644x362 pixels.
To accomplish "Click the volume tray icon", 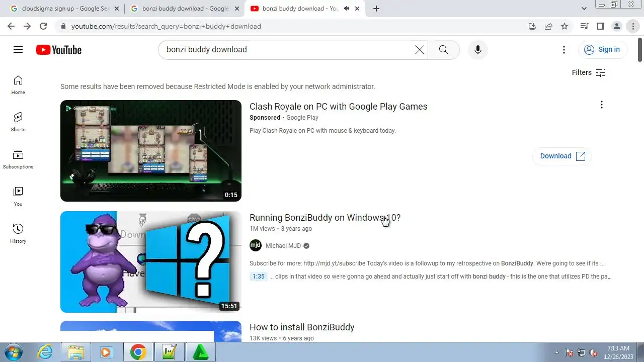I will (594, 352).
